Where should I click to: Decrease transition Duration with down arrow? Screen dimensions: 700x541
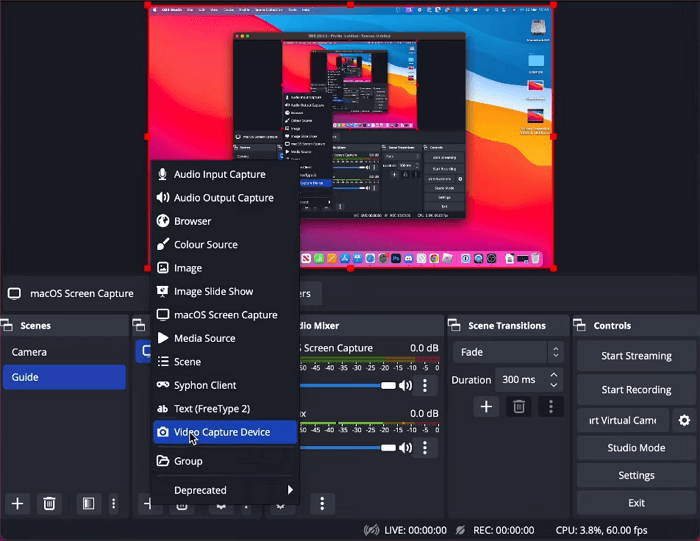554,385
